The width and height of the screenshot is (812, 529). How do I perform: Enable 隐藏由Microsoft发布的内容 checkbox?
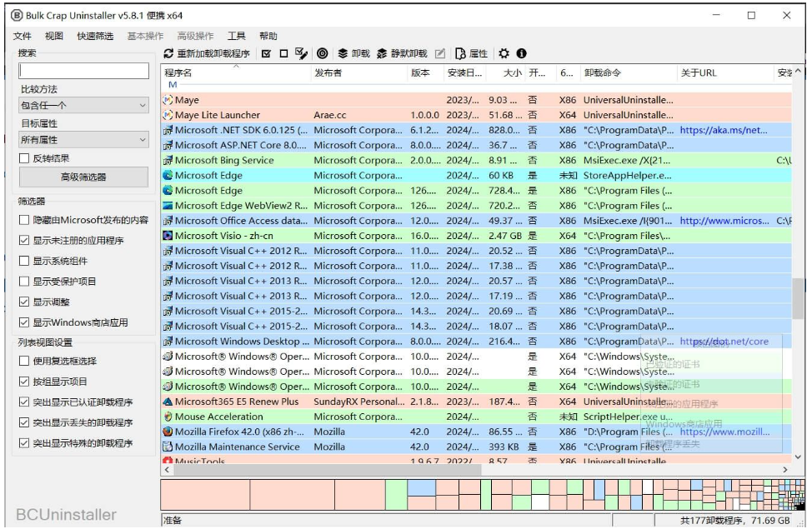pos(24,220)
